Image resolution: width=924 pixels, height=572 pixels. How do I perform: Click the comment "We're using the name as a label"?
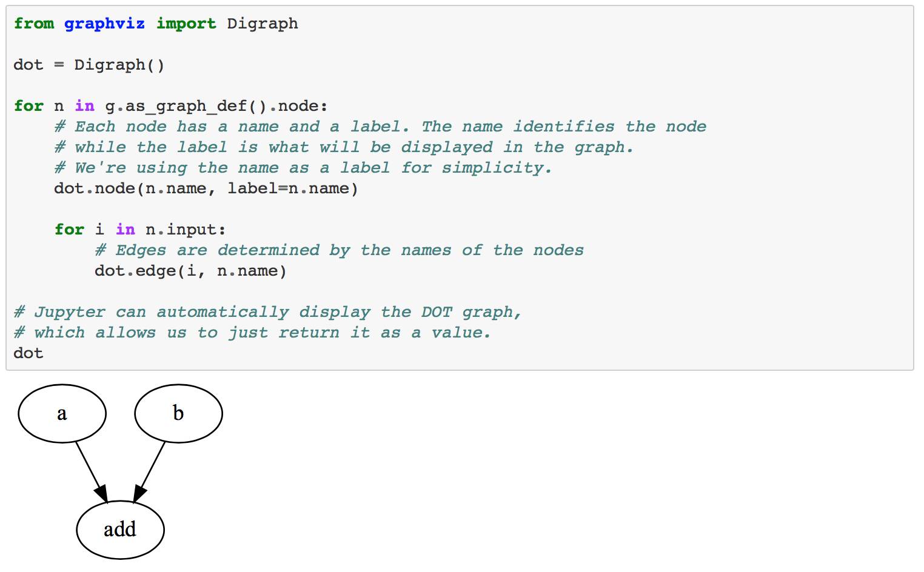coord(303,168)
